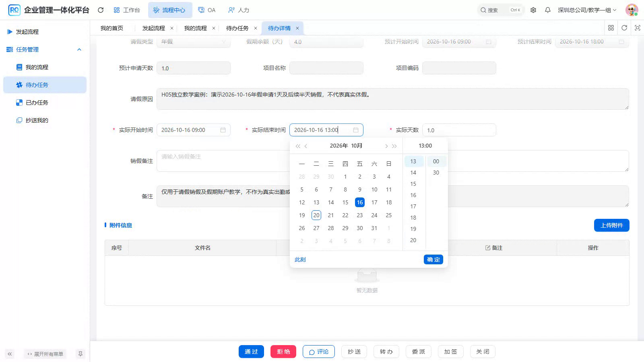Viewport: 644px width, 362px height.
Task: Switch to 我的首页 tab
Action: (x=112, y=28)
